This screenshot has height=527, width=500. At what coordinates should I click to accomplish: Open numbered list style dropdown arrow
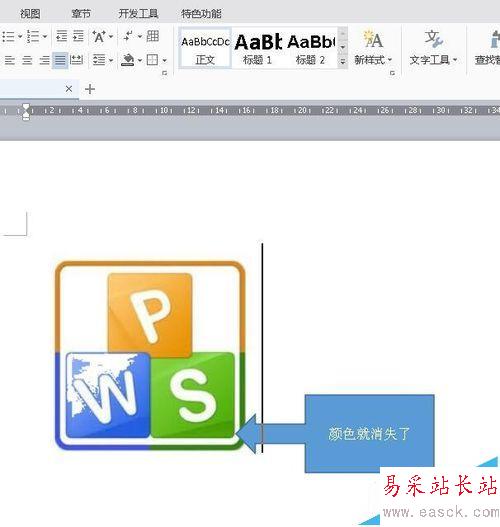(x=45, y=36)
